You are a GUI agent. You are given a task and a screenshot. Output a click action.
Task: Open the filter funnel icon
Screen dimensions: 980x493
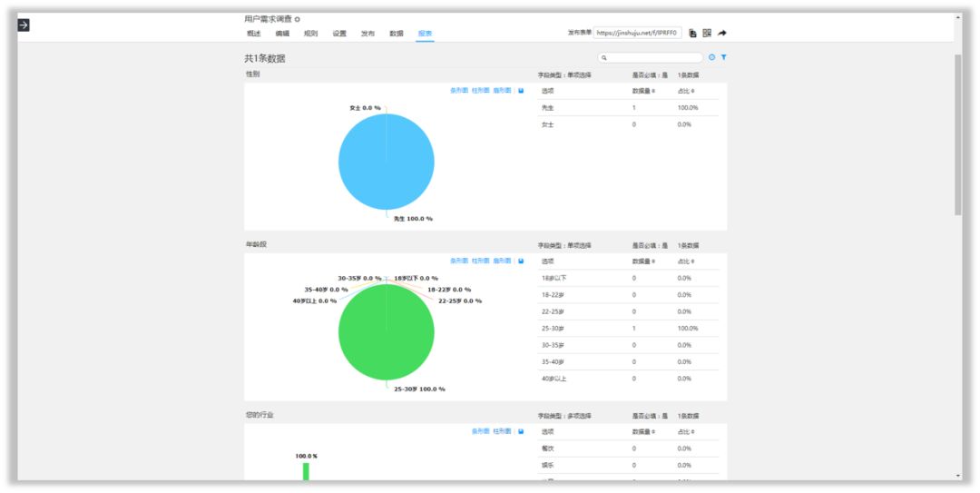(724, 57)
